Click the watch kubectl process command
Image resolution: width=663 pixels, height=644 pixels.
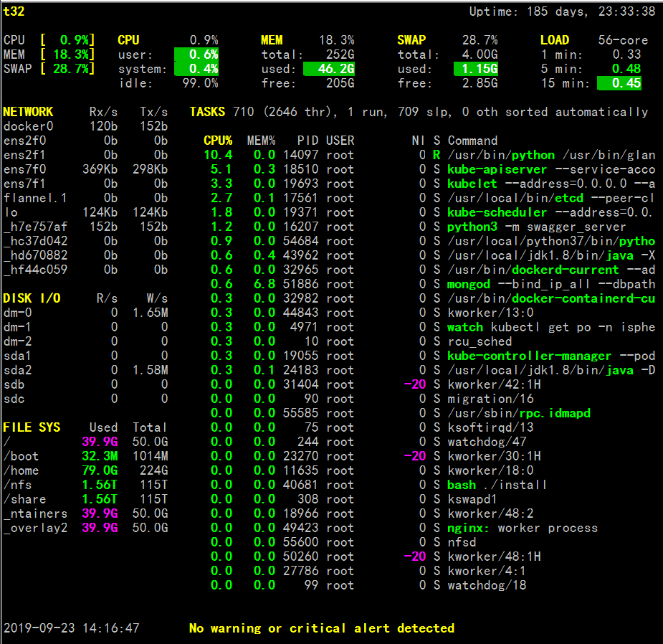click(551, 327)
